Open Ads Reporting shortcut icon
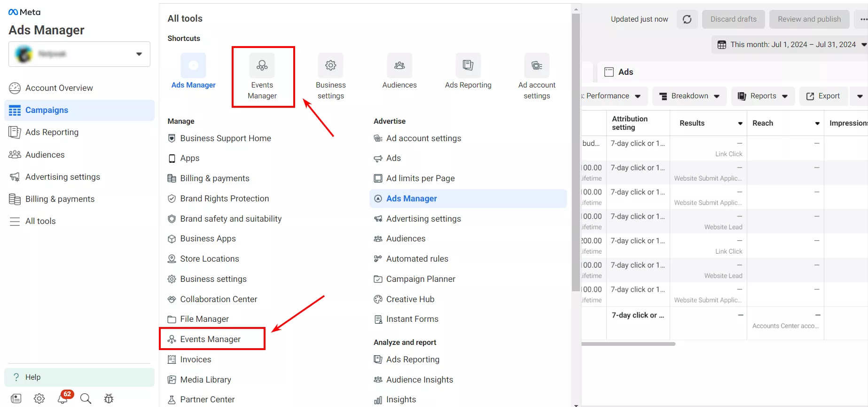The height and width of the screenshot is (407, 868). point(468,65)
